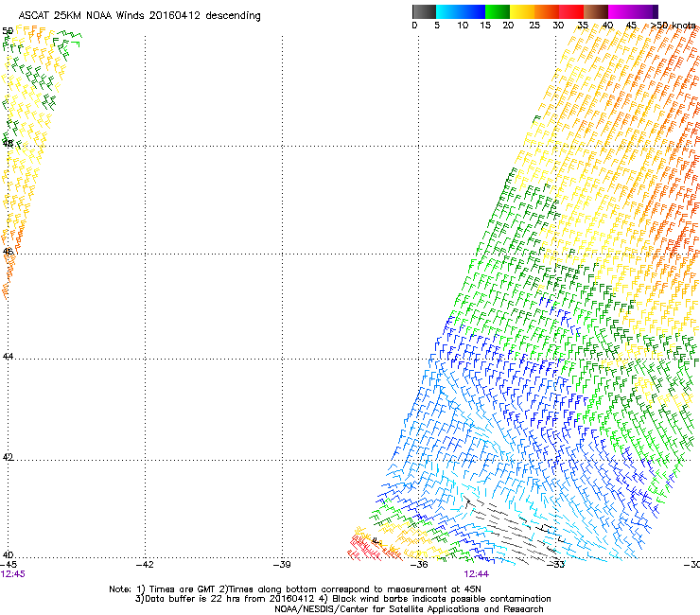The width and height of the screenshot is (700, 615).
Task: Click the '30' label under the color bar
Action: (558, 25)
